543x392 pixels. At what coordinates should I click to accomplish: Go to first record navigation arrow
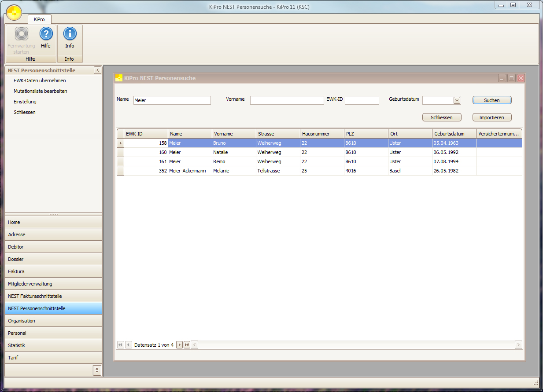point(121,345)
